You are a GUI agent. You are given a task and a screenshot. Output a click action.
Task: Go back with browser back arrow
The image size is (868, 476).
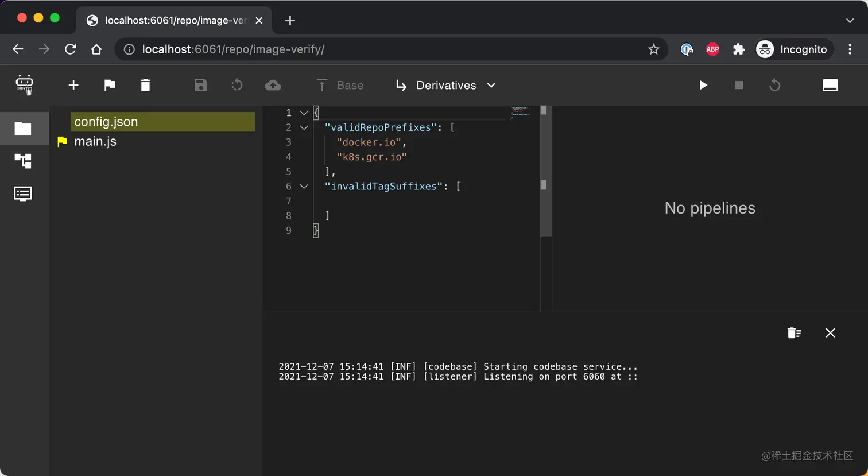pyautogui.click(x=18, y=49)
